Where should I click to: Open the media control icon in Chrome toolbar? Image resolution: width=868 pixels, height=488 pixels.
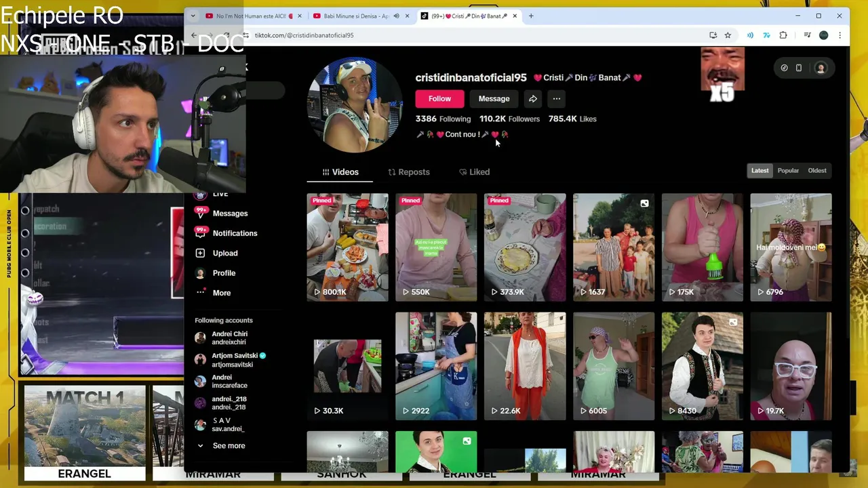coord(807,35)
